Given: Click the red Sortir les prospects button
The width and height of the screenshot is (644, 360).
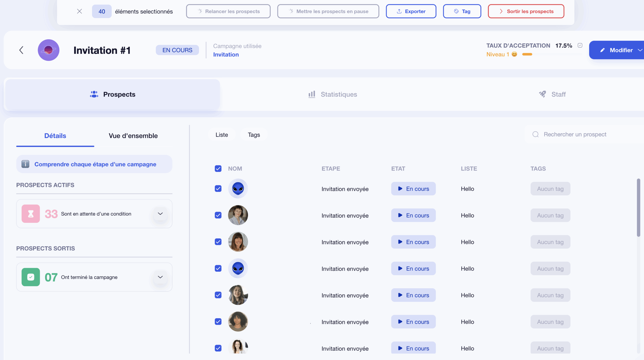Looking at the screenshot, I should coord(526,11).
